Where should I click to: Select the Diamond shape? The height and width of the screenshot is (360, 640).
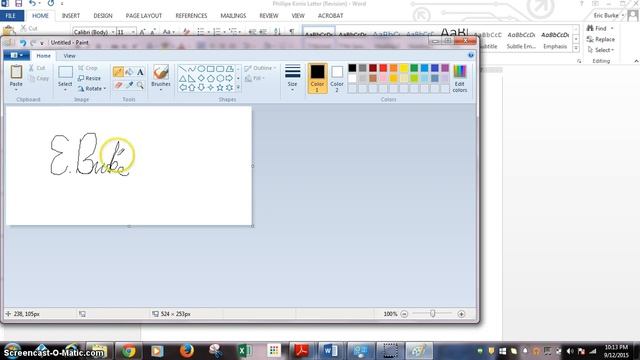pos(201,78)
